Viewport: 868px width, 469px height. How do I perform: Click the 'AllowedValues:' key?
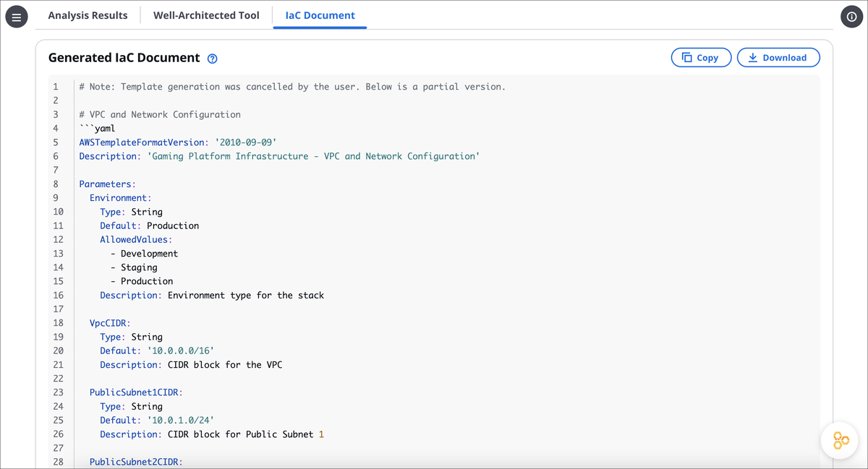pos(136,239)
